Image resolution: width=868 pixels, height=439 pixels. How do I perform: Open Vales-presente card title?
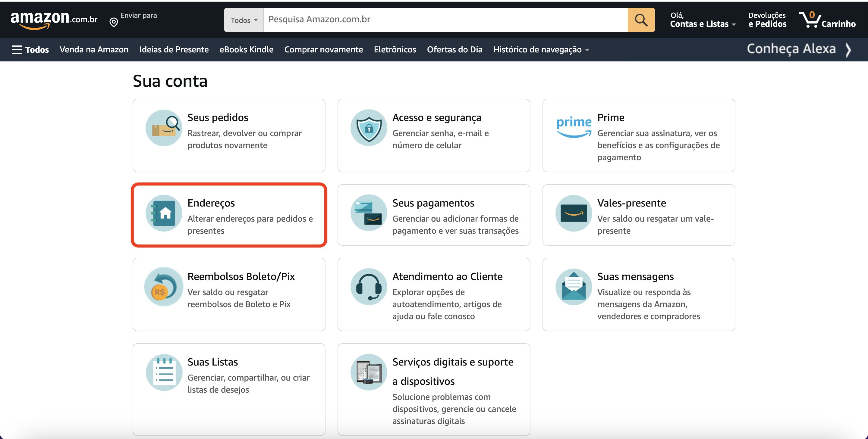(631, 203)
